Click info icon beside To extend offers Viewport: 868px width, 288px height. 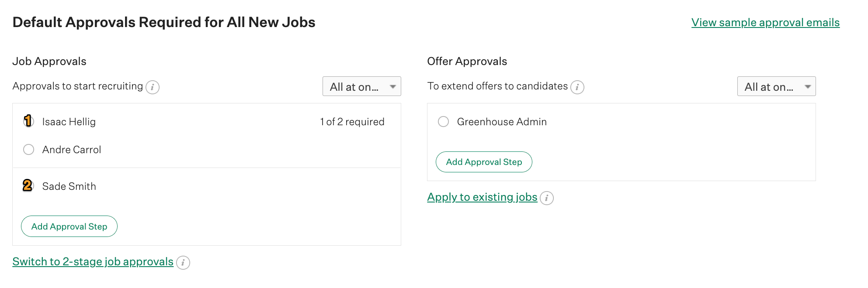577,87
